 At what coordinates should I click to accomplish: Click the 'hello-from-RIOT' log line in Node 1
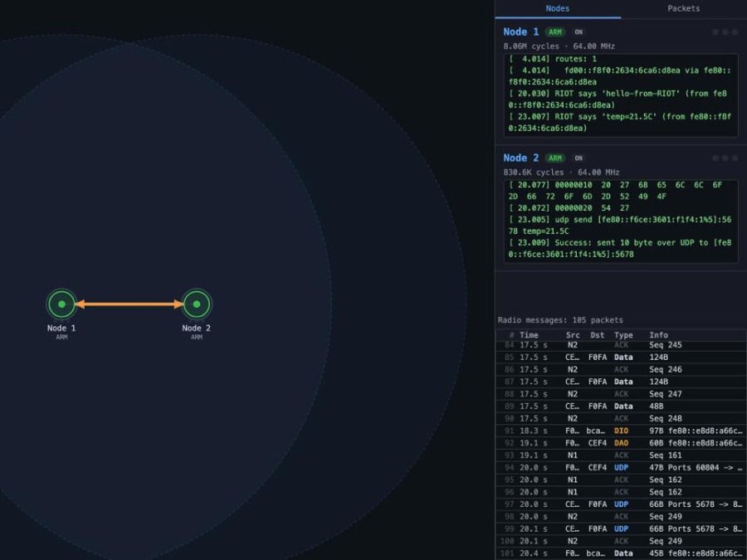click(x=618, y=99)
